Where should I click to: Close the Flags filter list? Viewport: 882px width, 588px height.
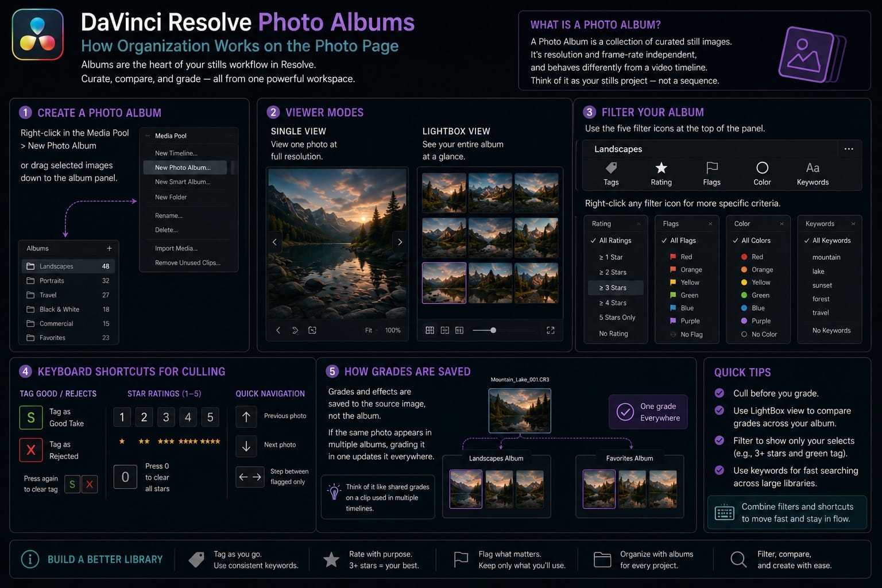(x=710, y=224)
